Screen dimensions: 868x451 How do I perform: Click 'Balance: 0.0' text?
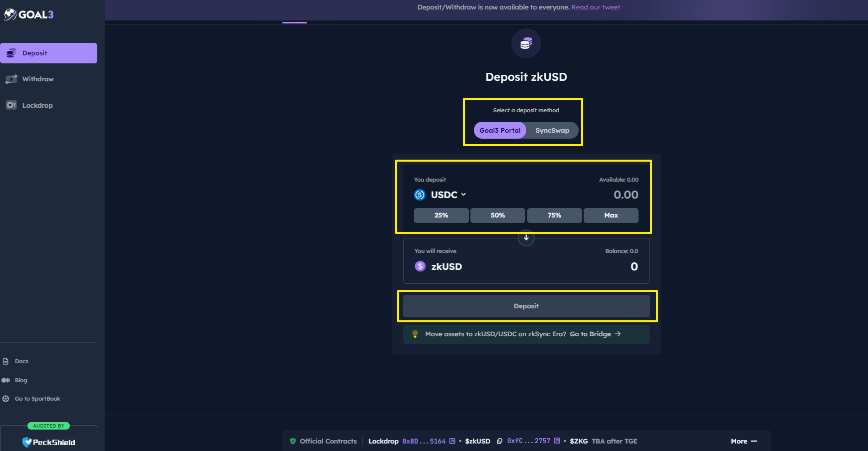click(x=622, y=251)
